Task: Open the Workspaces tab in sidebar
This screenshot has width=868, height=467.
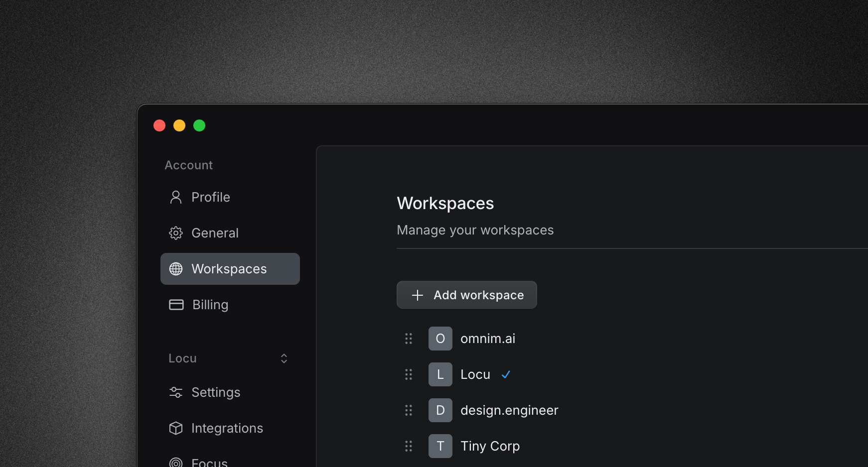Action: 230,269
